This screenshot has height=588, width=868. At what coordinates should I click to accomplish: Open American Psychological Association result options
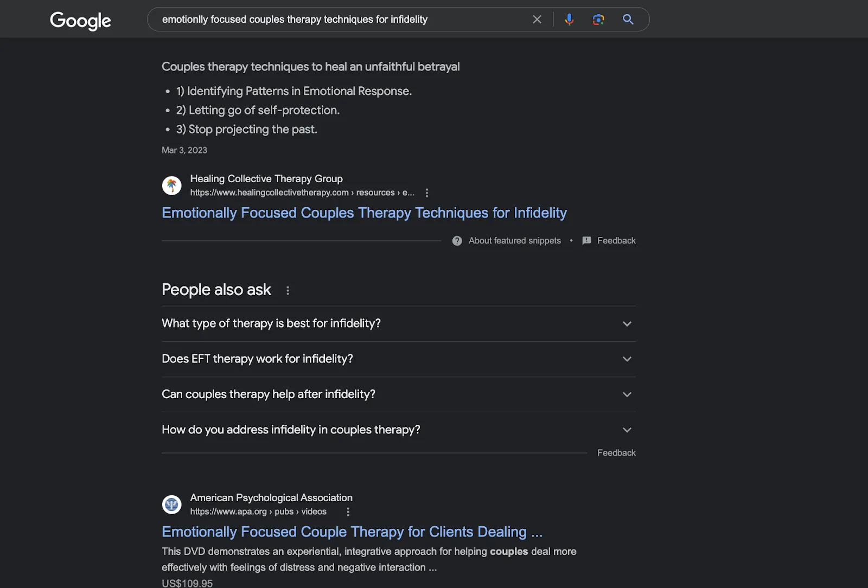click(348, 512)
